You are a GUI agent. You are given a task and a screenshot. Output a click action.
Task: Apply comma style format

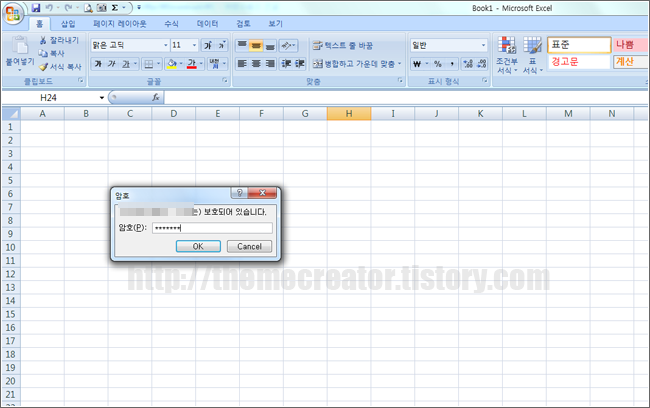[452, 64]
